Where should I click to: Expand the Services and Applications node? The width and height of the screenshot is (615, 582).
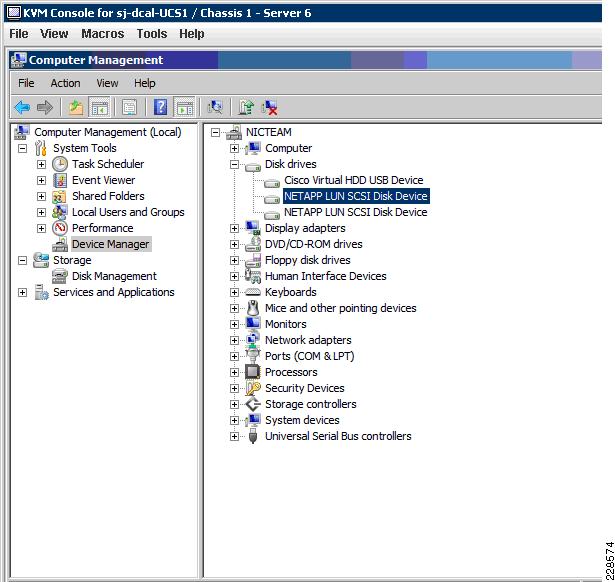(x=22, y=293)
